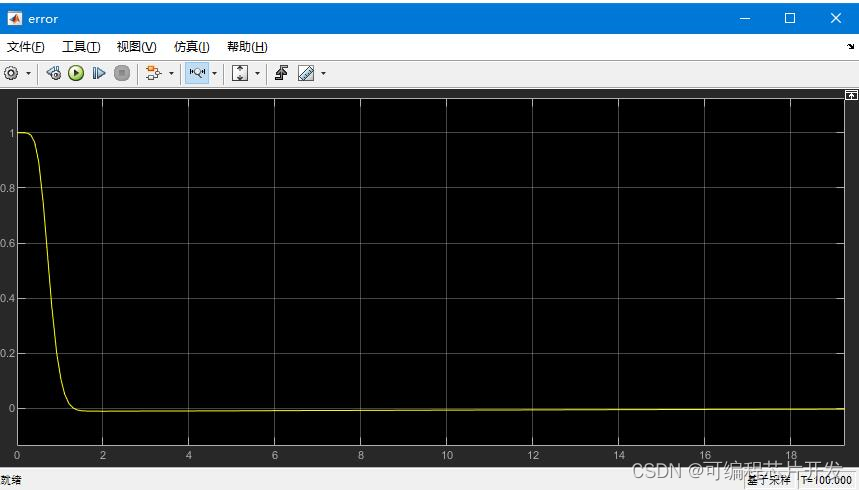Click the dock scope arrow at menu bar right
Viewport: 859px width, 490px height.
[850, 47]
